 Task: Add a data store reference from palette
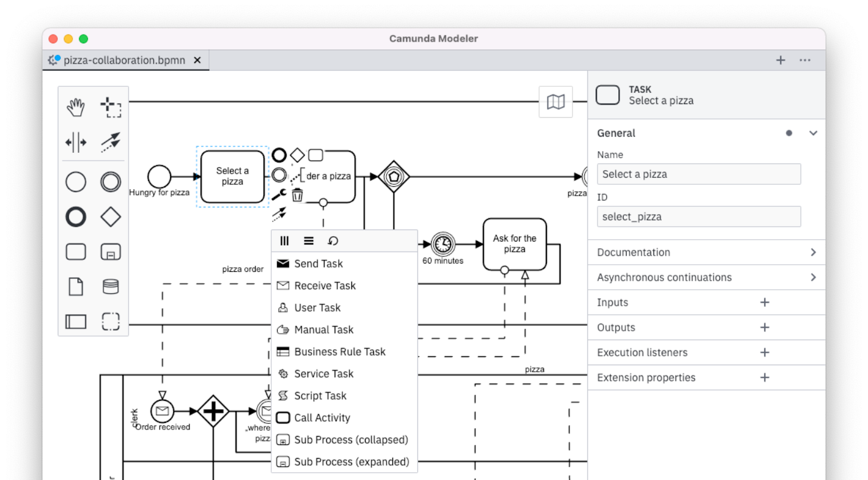point(111,287)
